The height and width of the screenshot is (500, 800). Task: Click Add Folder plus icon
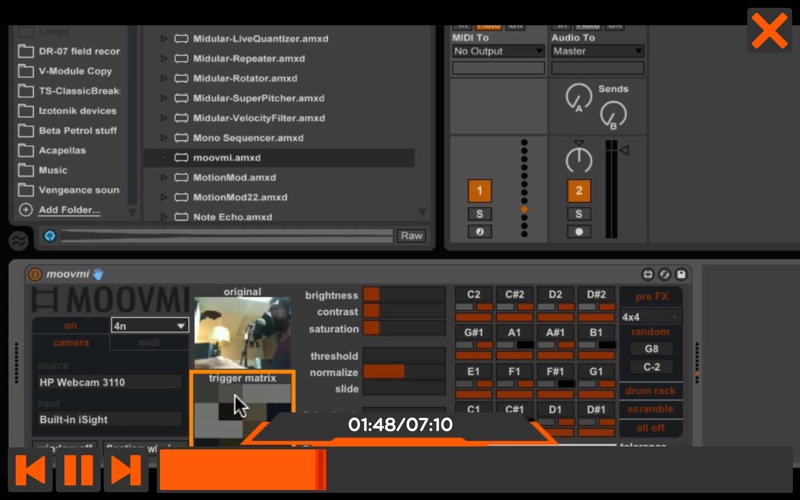click(26, 210)
